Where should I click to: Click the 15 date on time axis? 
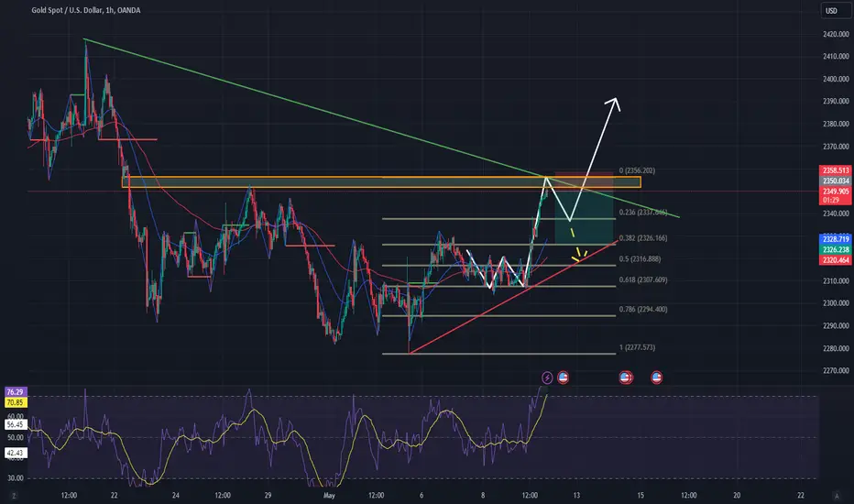640,495
